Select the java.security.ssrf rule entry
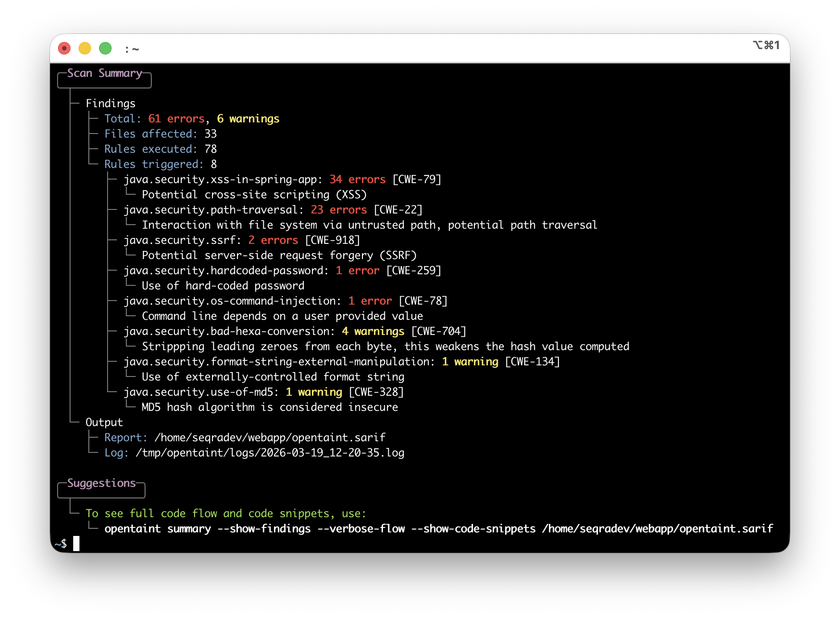The width and height of the screenshot is (840, 619). tap(183, 240)
